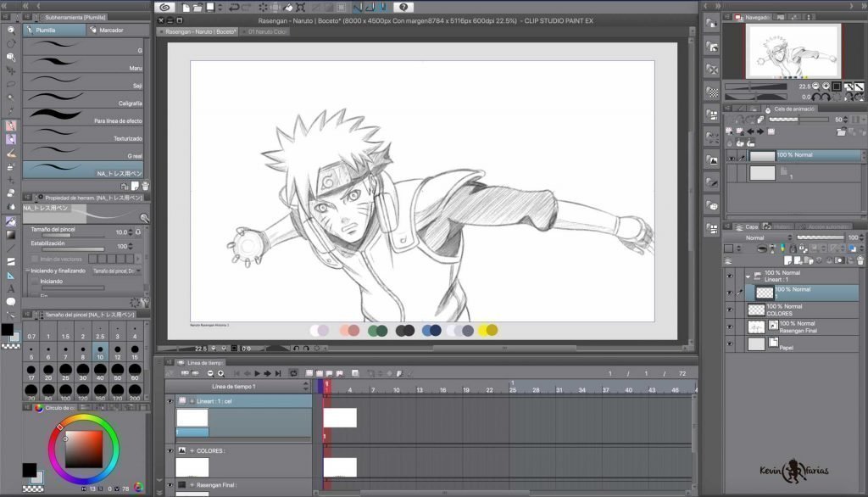This screenshot has height=497, width=868.
Task: Click the layer opacity slider in Layer panel
Action: (x=821, y=237)
